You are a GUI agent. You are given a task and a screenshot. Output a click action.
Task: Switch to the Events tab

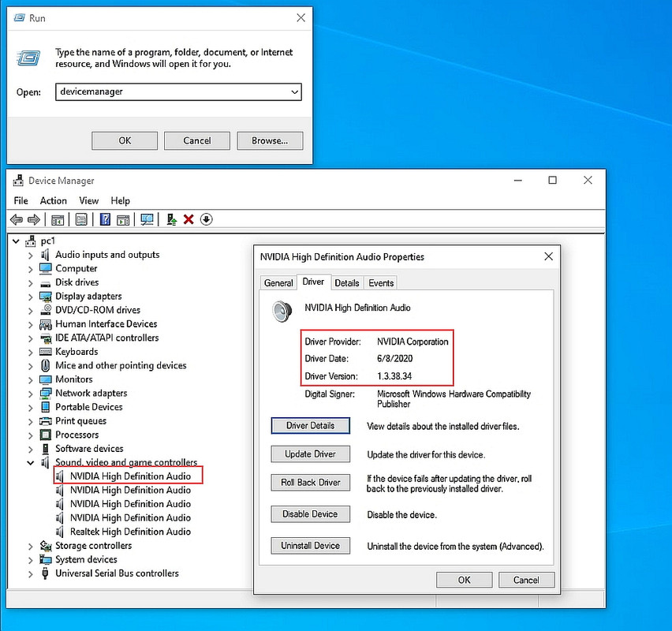click(x=381, y=283)
